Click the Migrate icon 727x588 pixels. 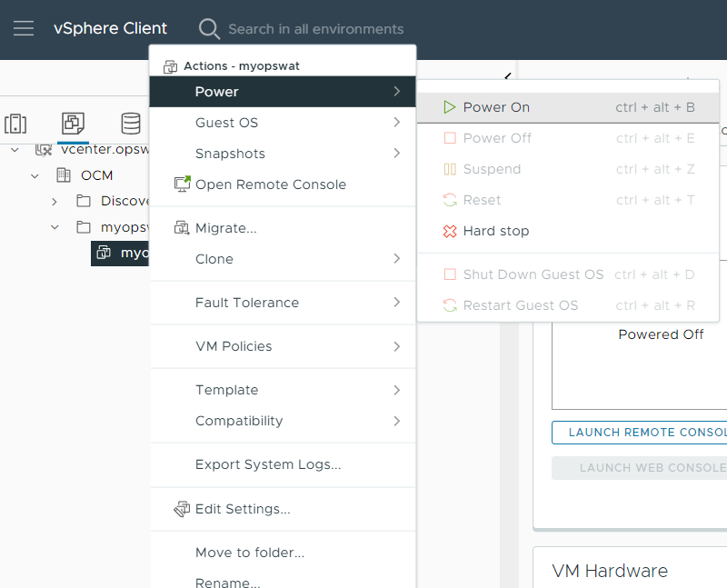click(182, 228)
